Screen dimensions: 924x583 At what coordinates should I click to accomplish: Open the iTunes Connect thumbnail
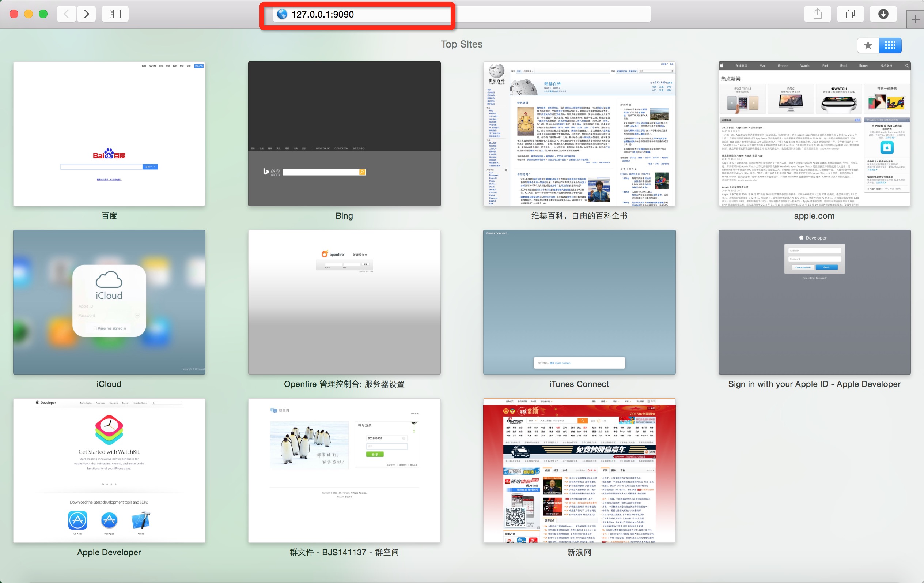pos(579,302)
